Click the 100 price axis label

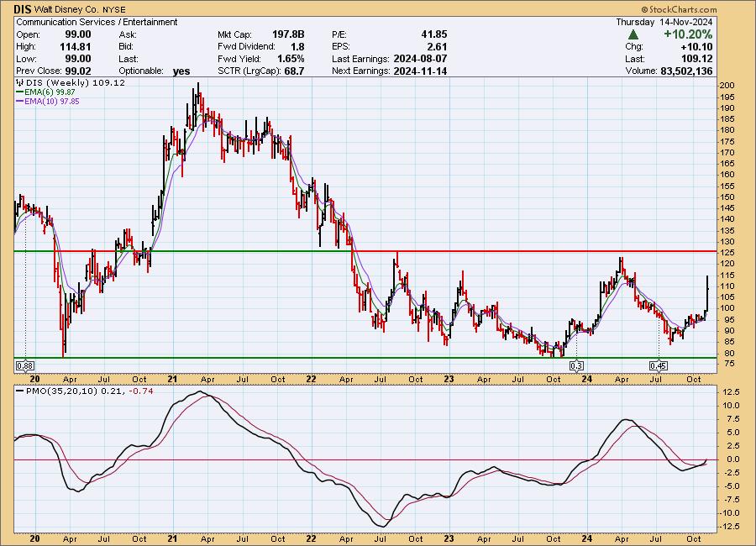[727, 308]
